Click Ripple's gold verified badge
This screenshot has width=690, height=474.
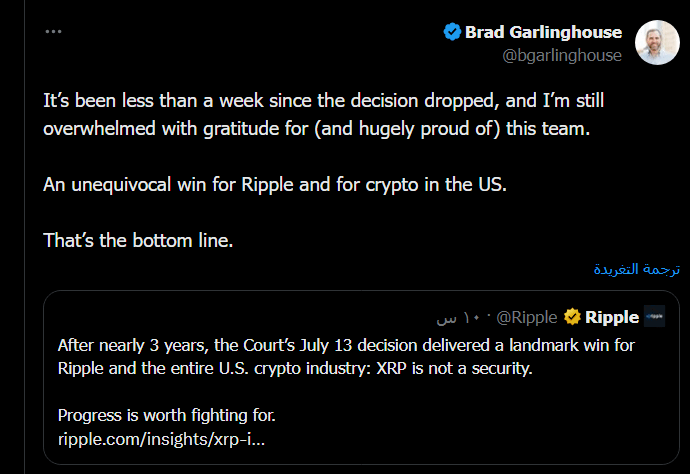(572, 317)
